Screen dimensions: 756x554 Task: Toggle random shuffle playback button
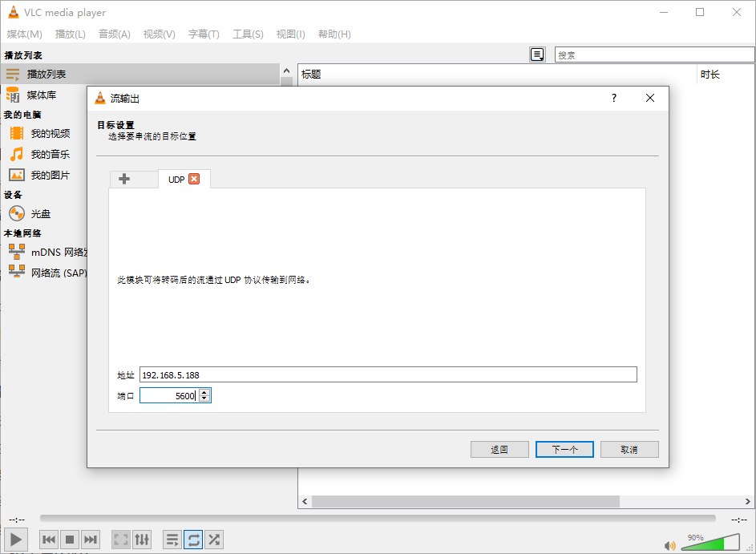214,540
